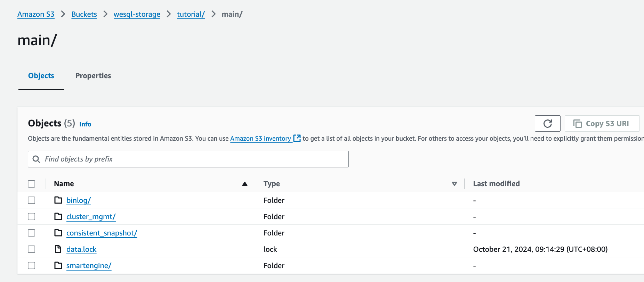Switch to the Properties tab
Viewport: 644px width, 282px height.
coord(93,76)
